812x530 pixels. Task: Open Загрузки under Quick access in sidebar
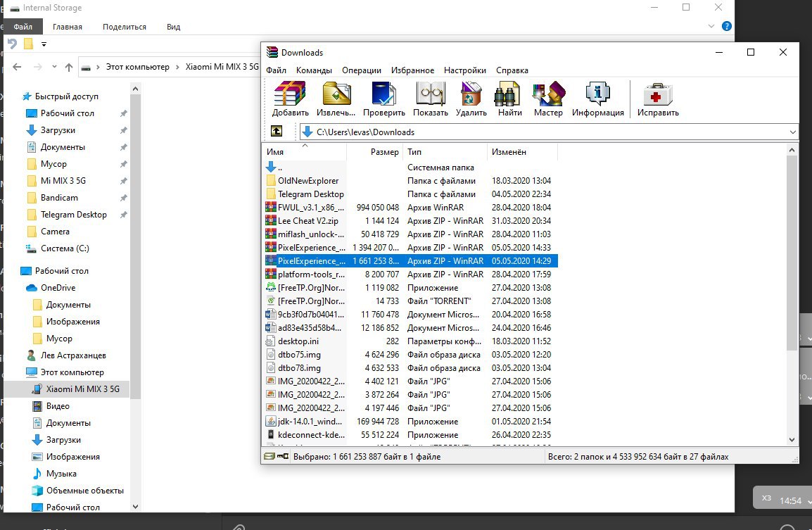[x=58, y=130]
